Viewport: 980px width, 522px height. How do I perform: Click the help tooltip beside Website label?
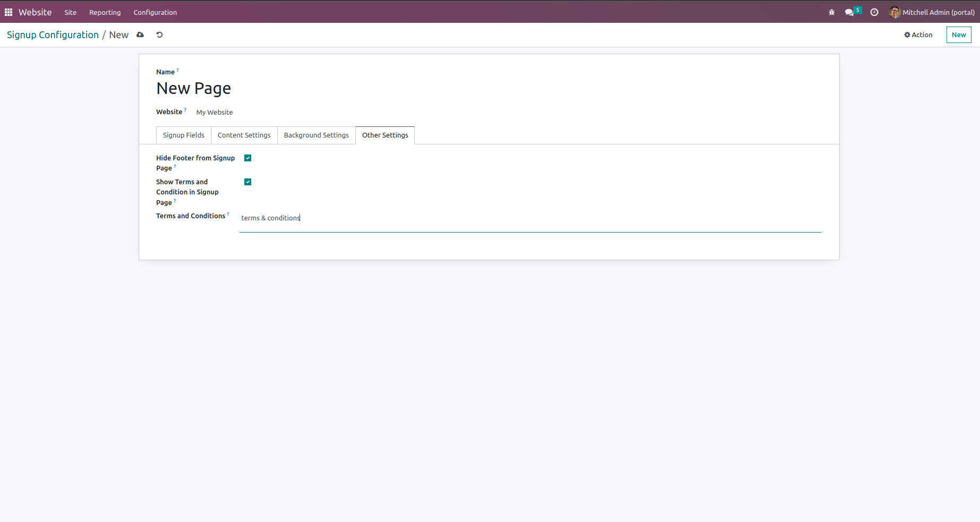click(x=185, y=110)
